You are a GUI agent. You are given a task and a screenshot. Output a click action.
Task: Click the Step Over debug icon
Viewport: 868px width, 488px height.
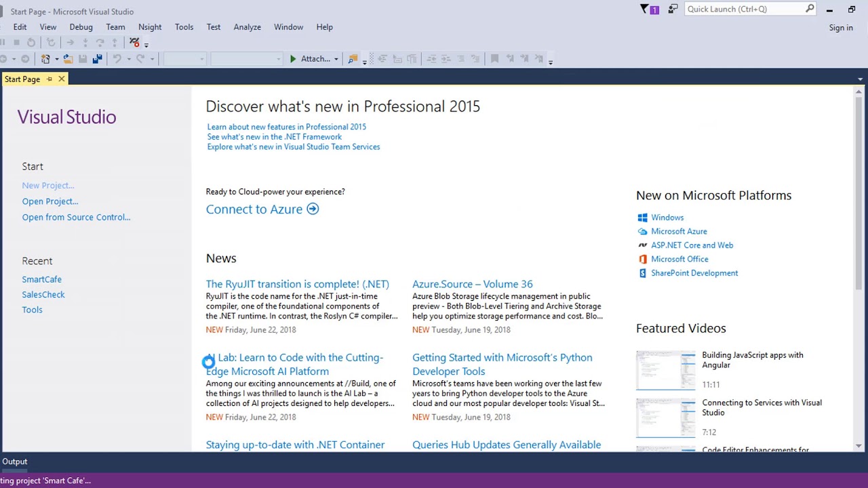pyautogui.click(x=100, y=43)
